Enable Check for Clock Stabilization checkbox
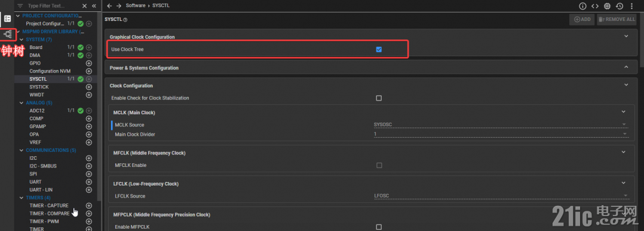Viewport: 644px width, 231px height. point(379,98)
